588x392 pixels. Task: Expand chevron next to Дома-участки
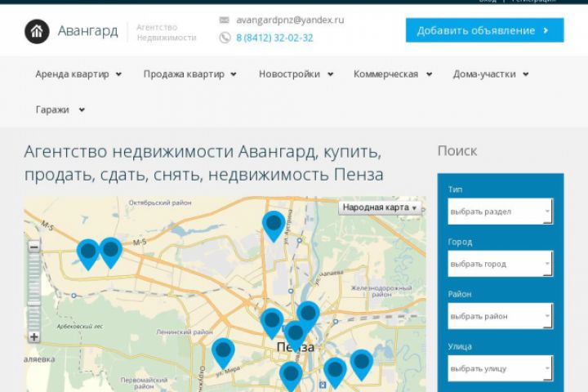526,74
